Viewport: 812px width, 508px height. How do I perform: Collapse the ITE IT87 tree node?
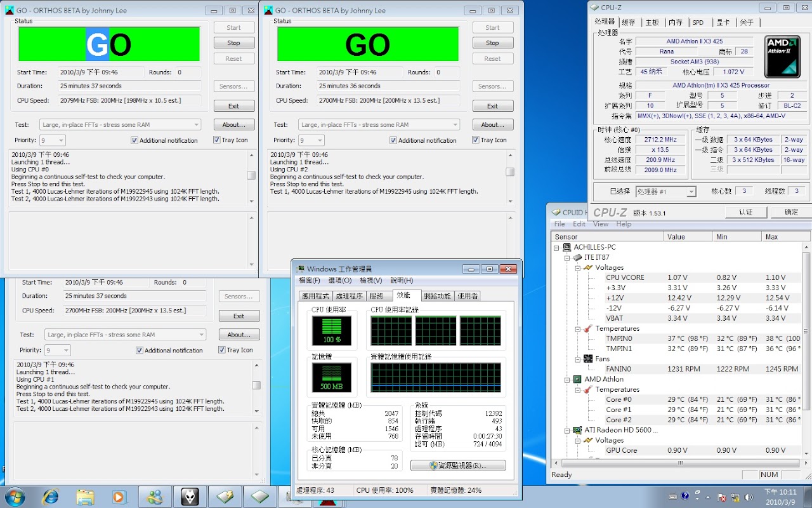[x=567, y=257]
